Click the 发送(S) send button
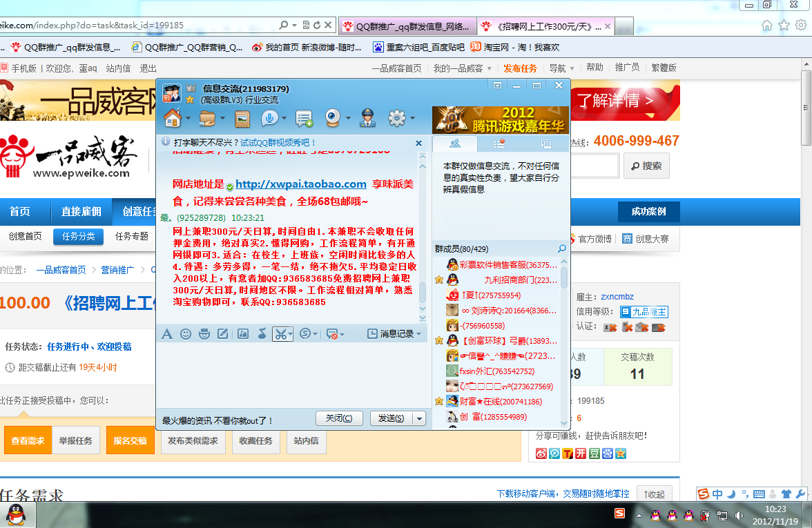The image size is (812, 528). coord(391,418)
